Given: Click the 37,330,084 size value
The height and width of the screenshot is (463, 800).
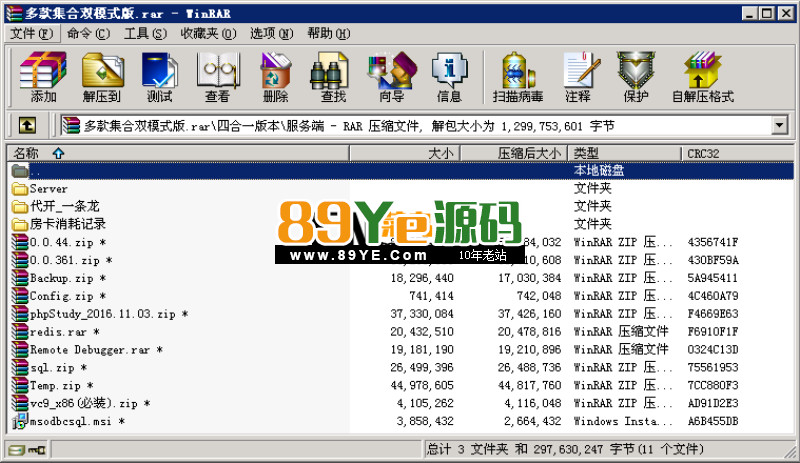Looking at the screenshot, I should (x=422, y=314).
